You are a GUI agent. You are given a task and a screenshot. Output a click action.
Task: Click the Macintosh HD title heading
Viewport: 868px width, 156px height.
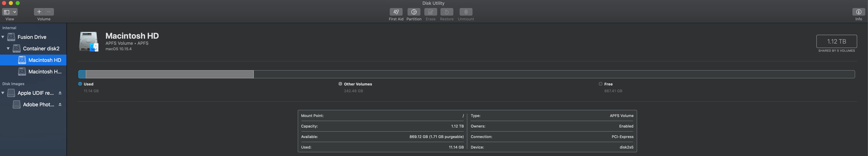pos(132,36)
